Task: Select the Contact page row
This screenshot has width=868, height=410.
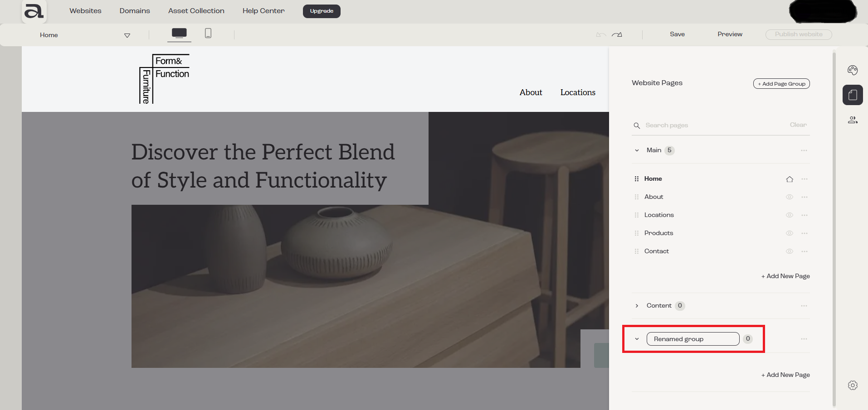Action: tap(721, 251)
